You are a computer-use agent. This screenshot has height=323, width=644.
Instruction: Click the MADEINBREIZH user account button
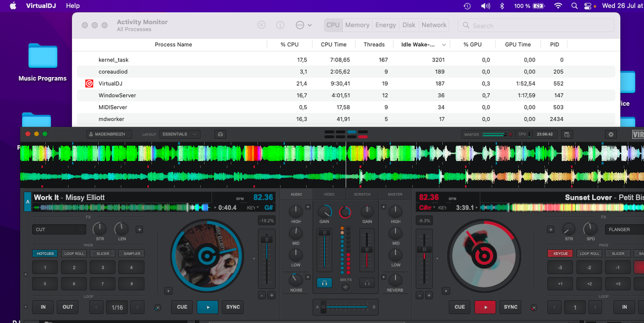[x=109, y=134]
